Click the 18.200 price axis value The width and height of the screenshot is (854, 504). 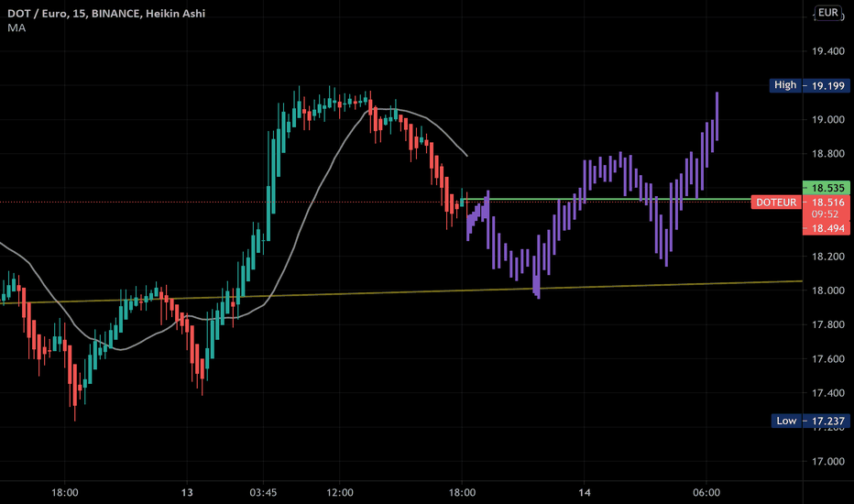tap(827, 256)
